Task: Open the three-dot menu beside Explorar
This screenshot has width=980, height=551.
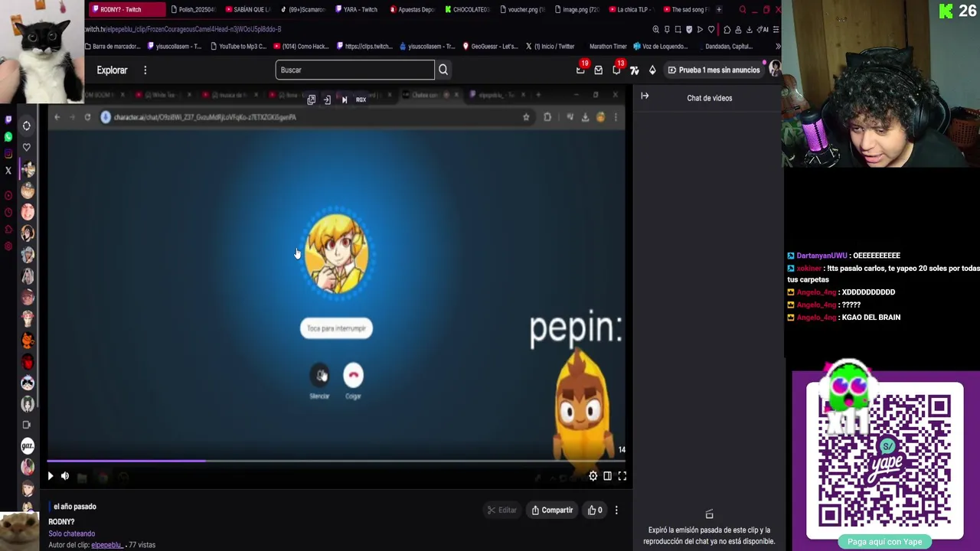Action: click(x=145, y=70)
